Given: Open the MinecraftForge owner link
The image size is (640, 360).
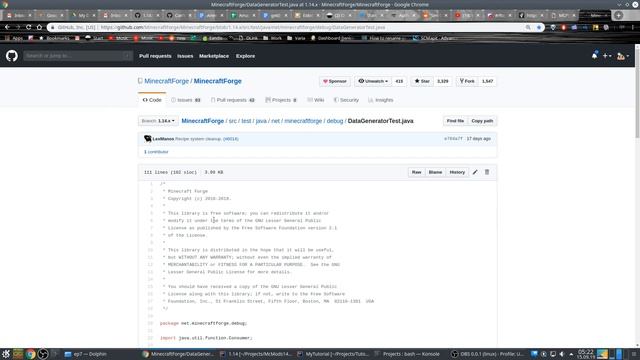Looking at the screenshot, I should (167, 81).
